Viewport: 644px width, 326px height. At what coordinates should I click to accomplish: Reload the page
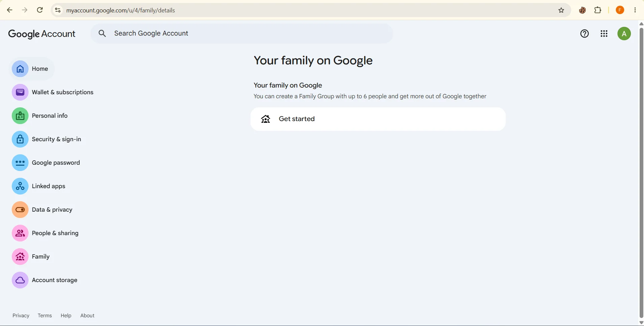pos(40,10)
